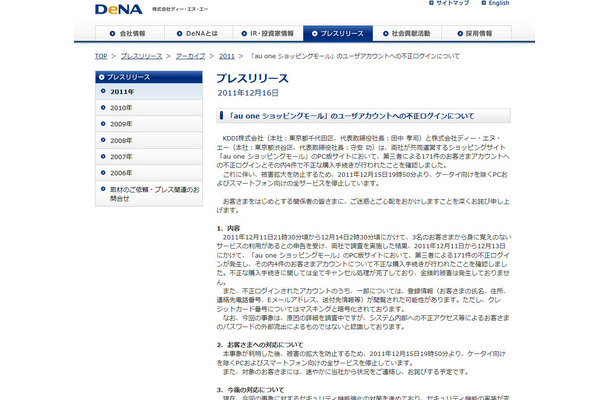
Task: Open the IR・投資家情報 tab
Action: point(268,33)
